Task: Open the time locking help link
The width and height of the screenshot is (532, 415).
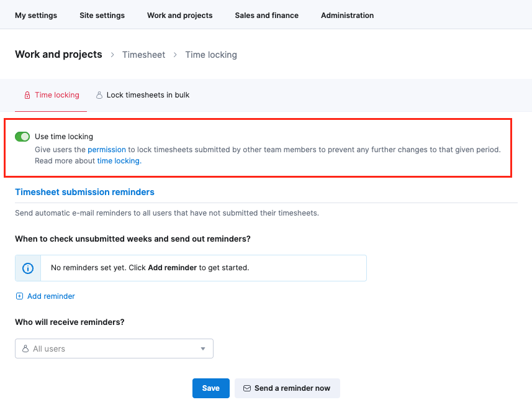Action: tap(119, 161)
